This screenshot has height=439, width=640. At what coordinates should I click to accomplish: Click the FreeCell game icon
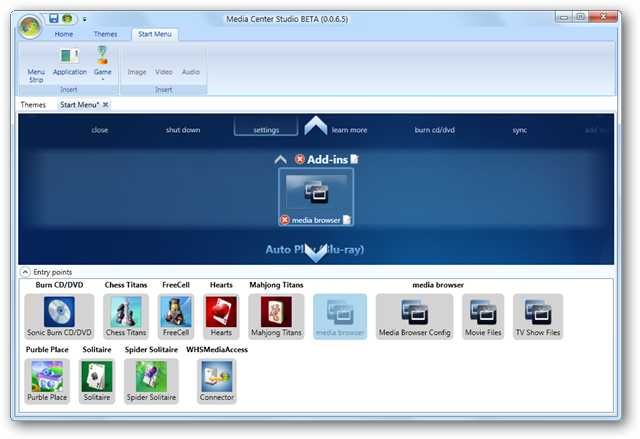point(175,316)
